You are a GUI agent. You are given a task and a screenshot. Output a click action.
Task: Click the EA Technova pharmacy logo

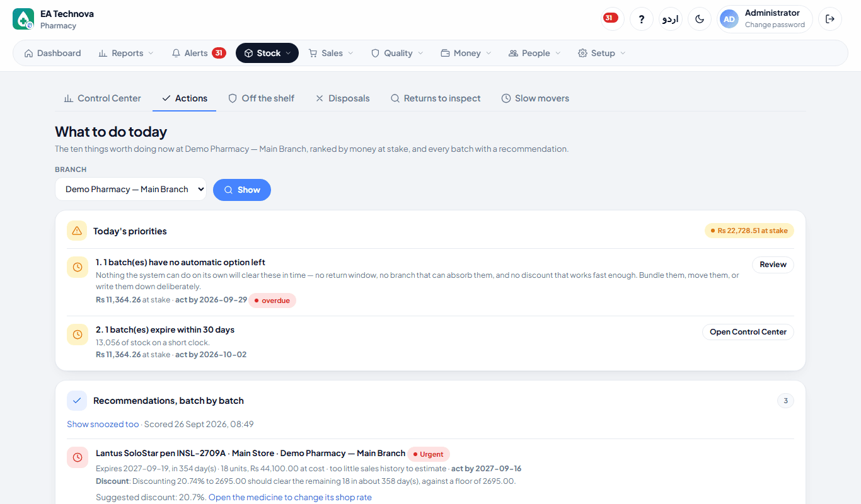(23, 19)
